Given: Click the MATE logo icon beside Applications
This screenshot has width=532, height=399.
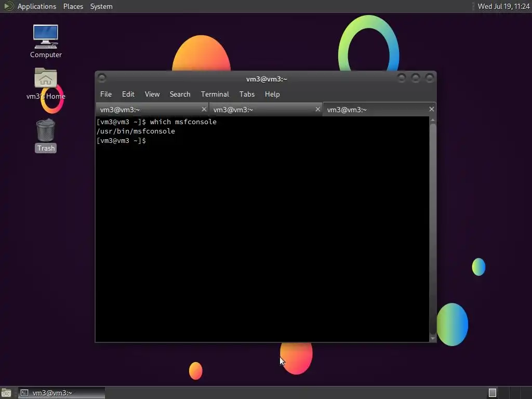Looking at the screenshot, I should coord(8,6).
